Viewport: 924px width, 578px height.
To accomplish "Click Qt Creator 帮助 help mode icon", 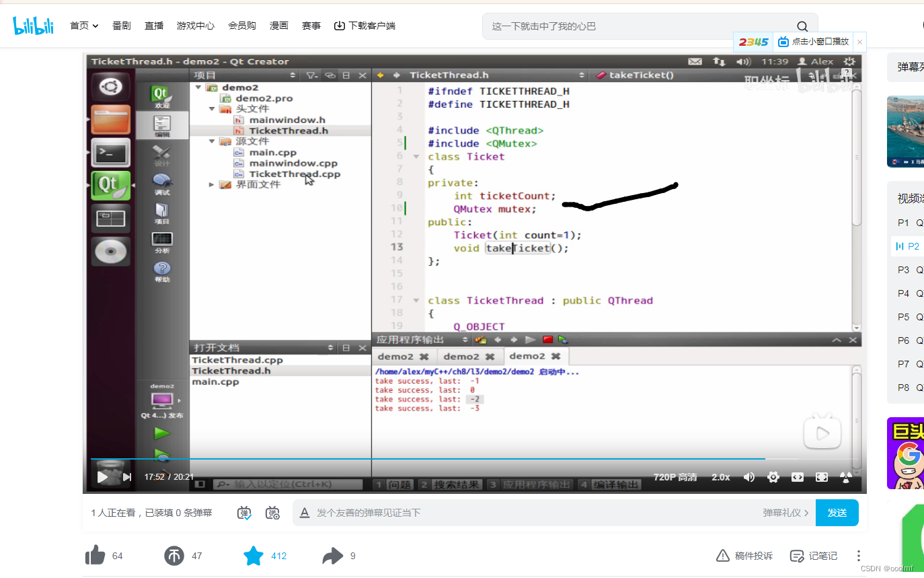I will pos(162,271).
